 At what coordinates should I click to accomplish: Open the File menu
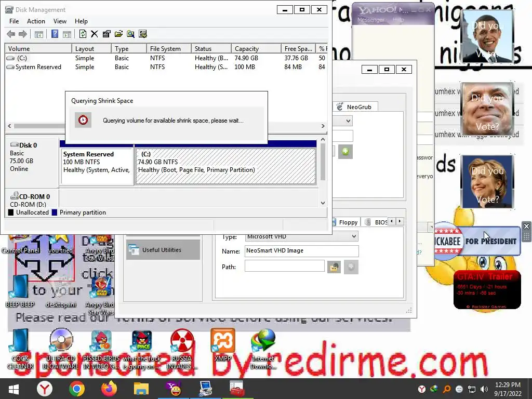pos(14,21)
